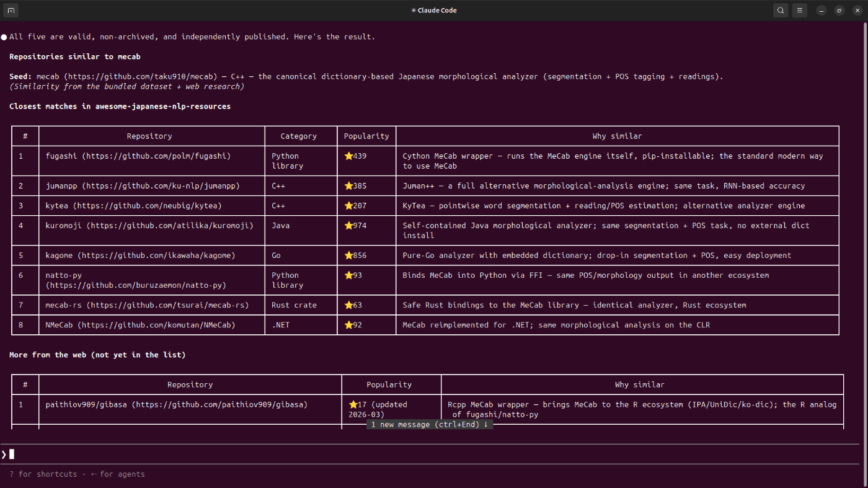Open the tsurai/mecab-rs GitHub link
This screenshot has width=868, height=488.
click(167, 305)
